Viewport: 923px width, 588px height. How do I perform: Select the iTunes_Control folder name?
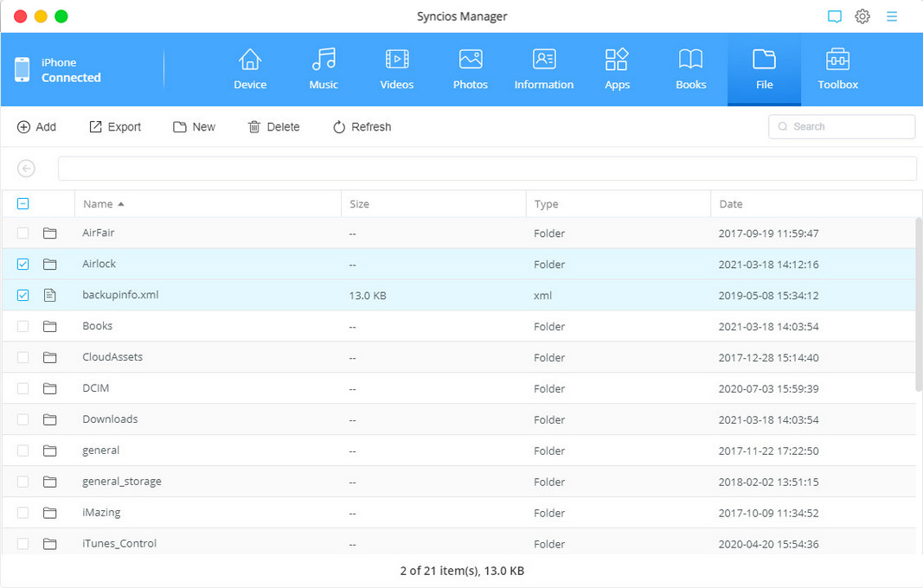[119, 543]
